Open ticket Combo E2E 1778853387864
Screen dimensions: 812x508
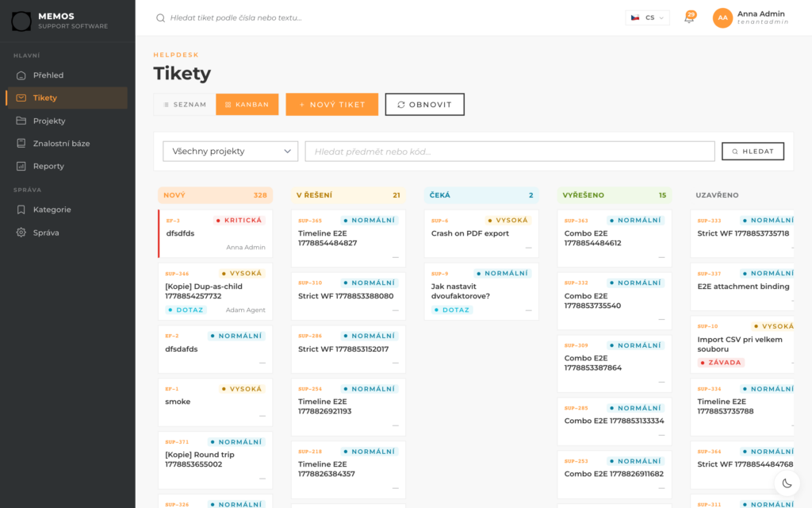(615, 364)
